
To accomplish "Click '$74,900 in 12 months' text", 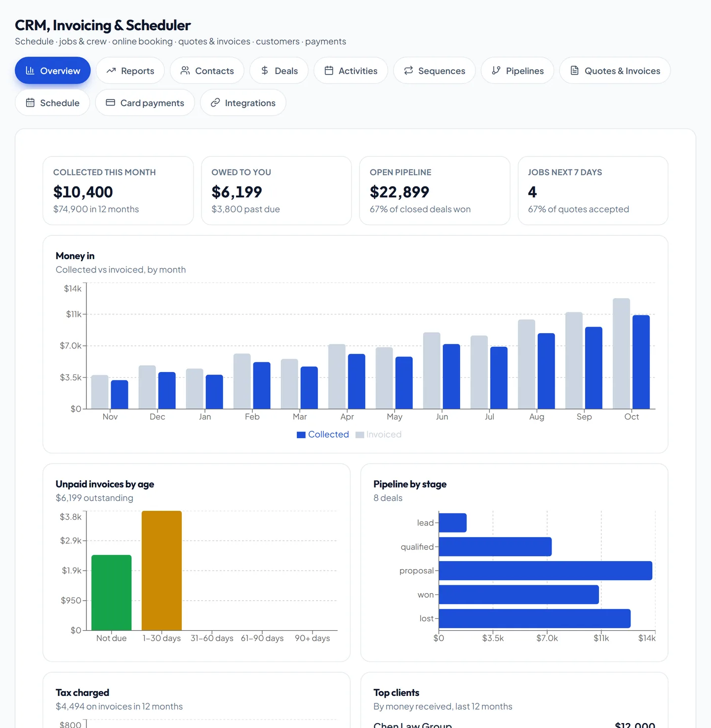I will click(96, 209).
